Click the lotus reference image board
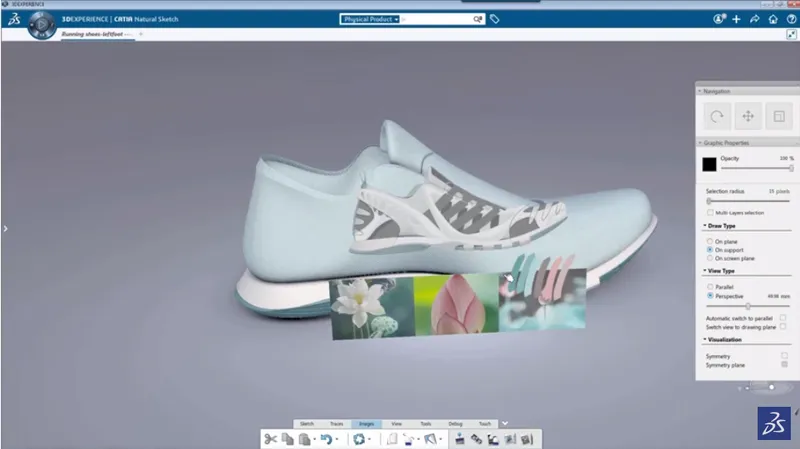This screenshot has width=800, height=449. point(458,305)
